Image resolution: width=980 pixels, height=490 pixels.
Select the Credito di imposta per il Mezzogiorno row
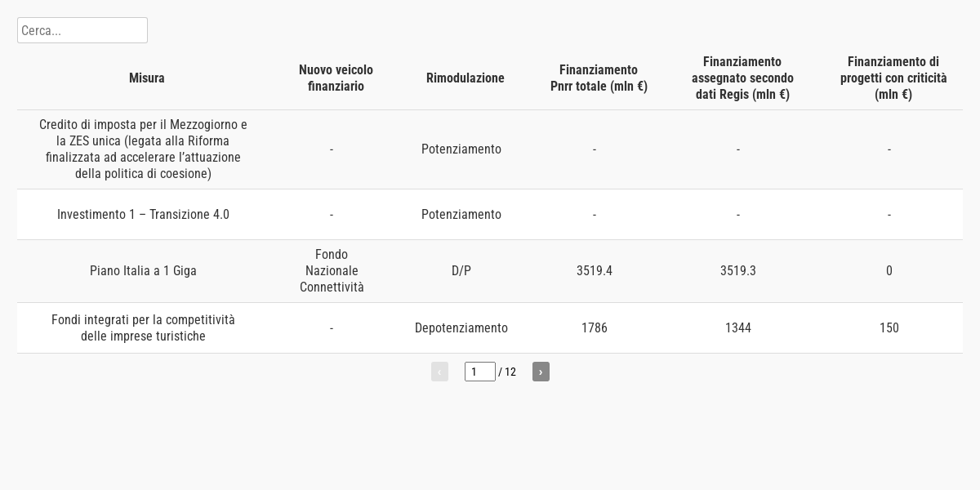pyautogui.click(x=143, y=149)
